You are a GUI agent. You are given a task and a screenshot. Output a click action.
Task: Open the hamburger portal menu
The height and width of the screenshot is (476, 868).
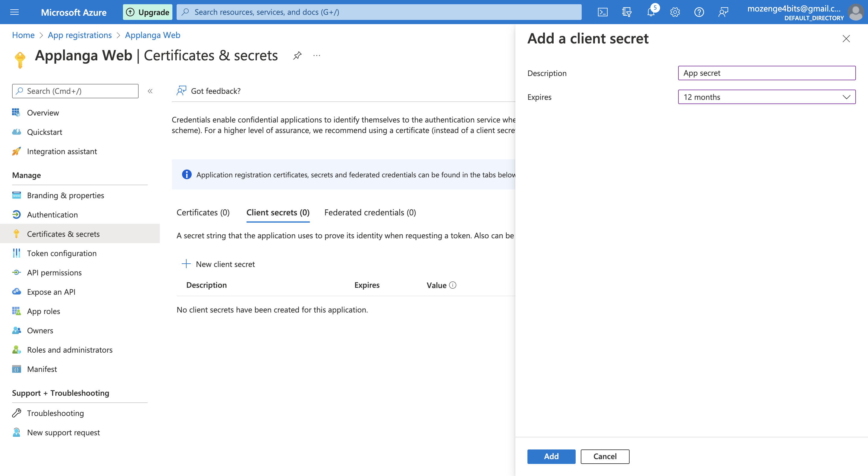click(14, 12)
